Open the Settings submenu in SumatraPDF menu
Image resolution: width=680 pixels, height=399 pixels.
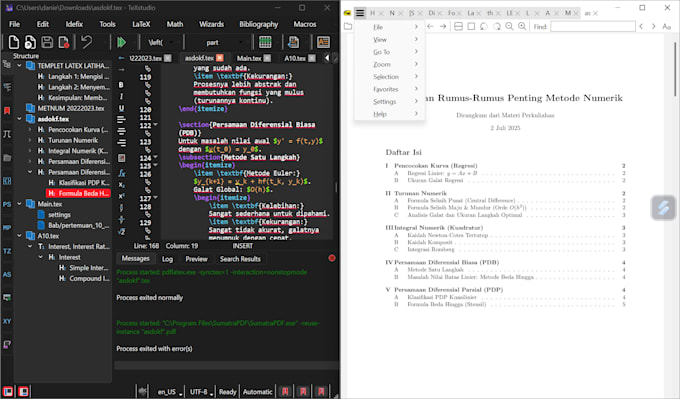pyautogui.click(x=389, y=101)
